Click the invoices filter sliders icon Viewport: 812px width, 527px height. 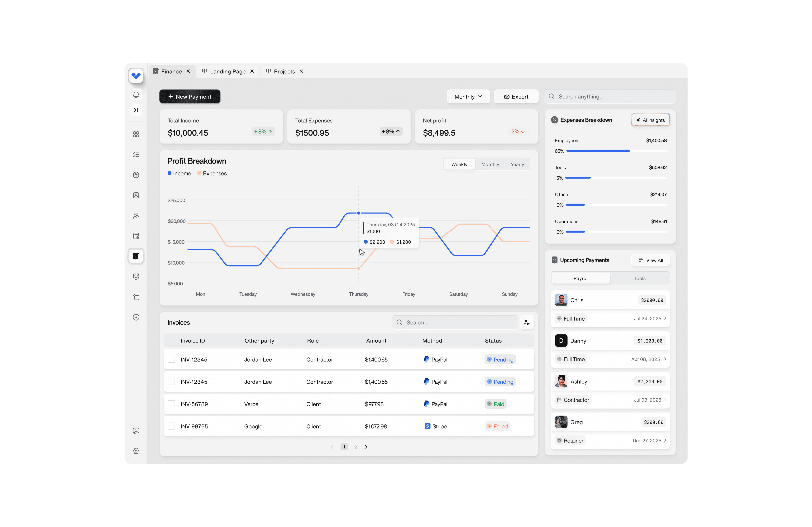click(527, 322)
